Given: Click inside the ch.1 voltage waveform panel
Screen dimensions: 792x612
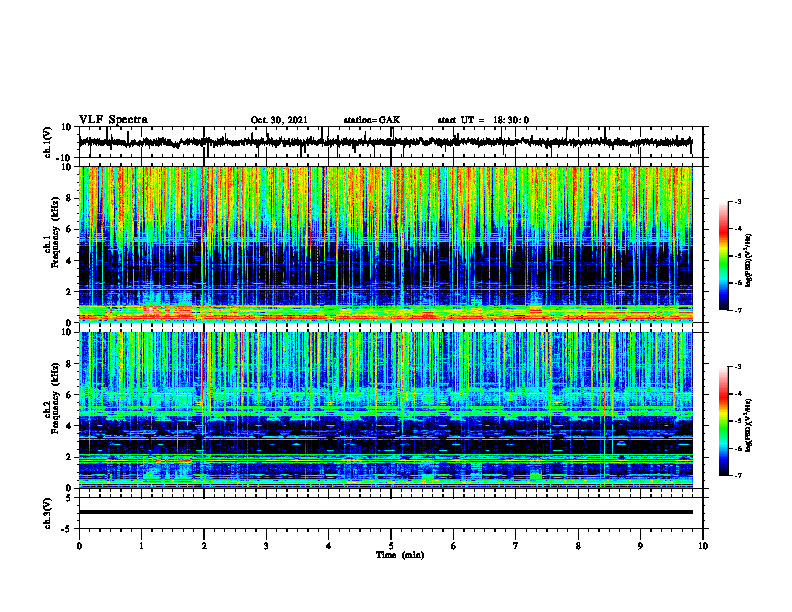Looking at the screenshot, I should point(390,142).
